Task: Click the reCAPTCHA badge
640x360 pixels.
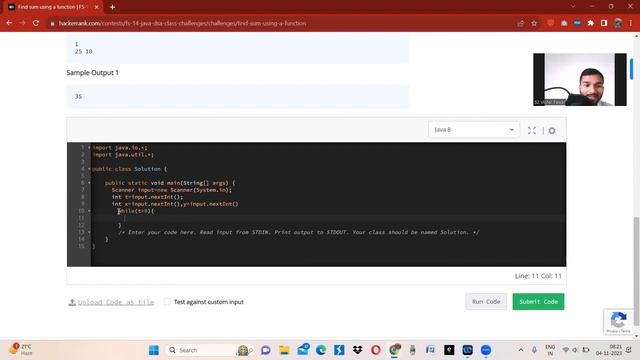Action: tap(619, 322)
